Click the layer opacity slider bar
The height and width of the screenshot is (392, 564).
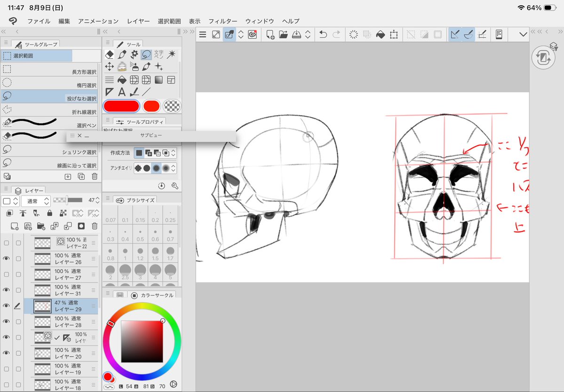pyautogui.click(x=68, y=200)
